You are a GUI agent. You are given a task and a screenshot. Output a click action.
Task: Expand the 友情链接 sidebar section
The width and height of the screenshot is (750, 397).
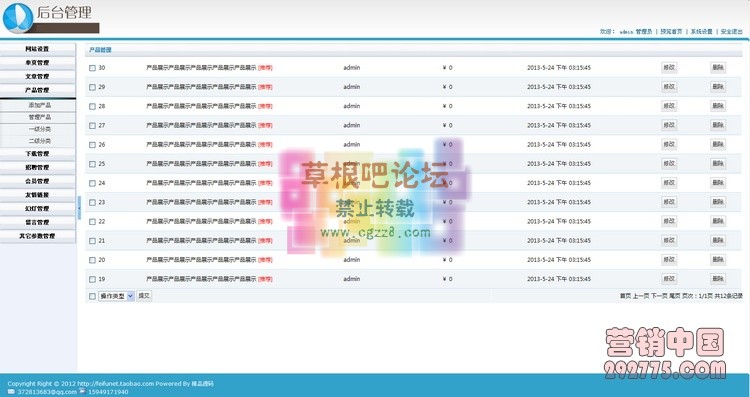tap(37, 195)
